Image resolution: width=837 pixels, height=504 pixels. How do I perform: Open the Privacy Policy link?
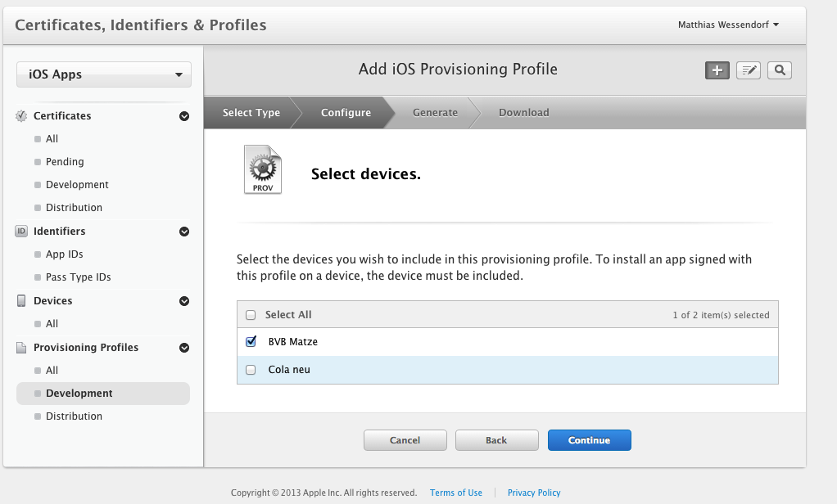(534, 493)
